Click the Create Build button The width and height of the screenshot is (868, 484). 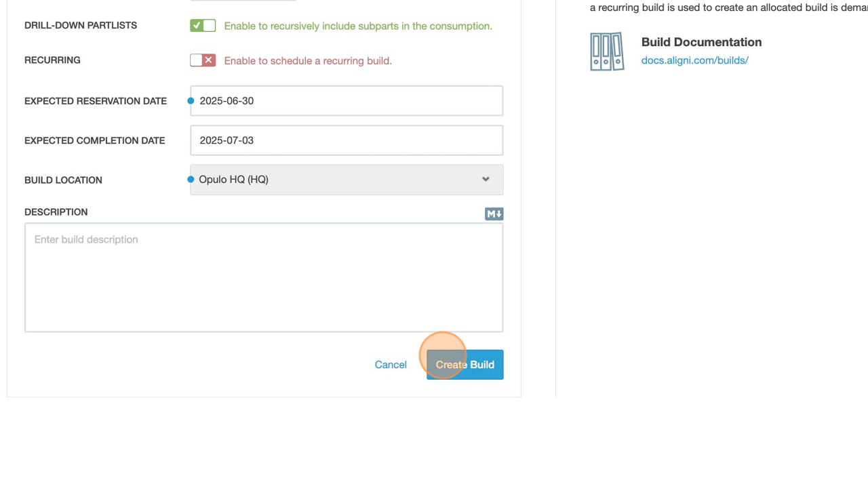465,365
